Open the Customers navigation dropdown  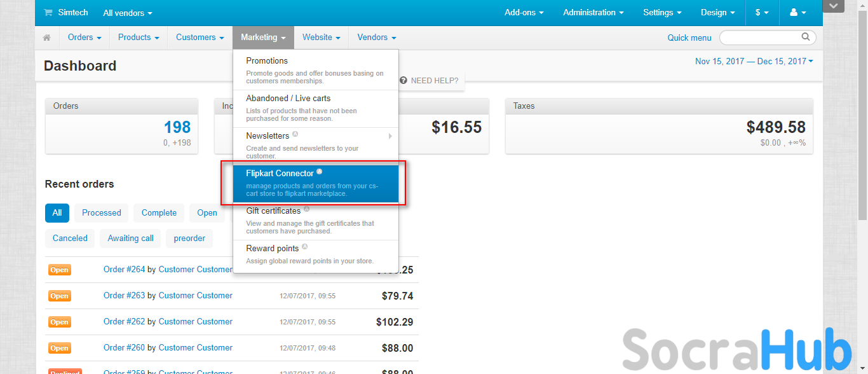click(x=200, y=38)
